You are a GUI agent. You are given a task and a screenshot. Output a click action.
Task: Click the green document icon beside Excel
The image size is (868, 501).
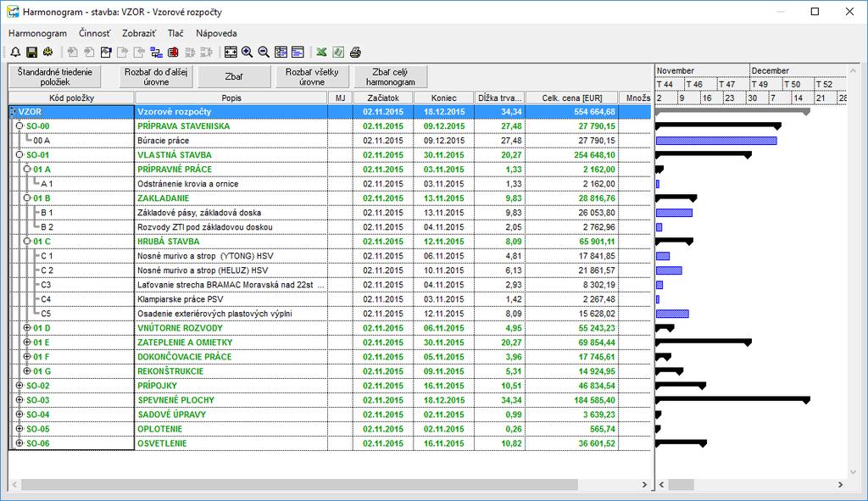(x=338, y=52)
